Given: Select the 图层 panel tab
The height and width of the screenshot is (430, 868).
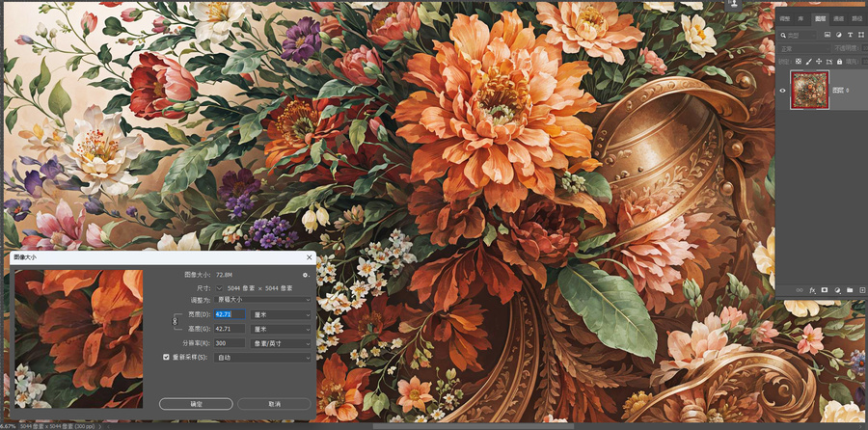Looking at the screenshot, I should 820,18.
